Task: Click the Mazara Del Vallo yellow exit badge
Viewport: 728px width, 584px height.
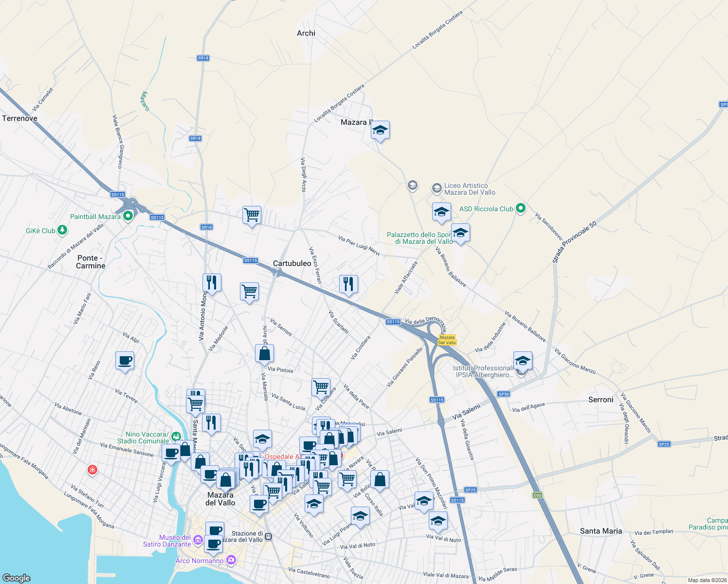Action: [x=447, y=340]
